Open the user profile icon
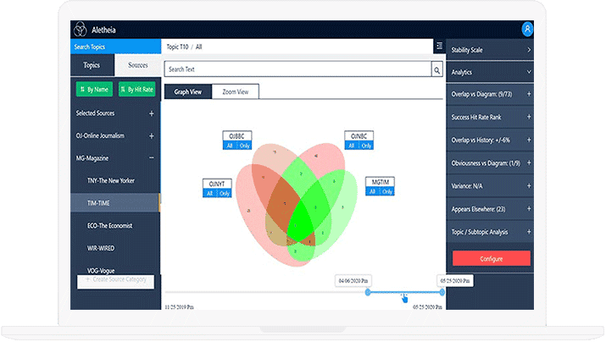 (527, 29)
